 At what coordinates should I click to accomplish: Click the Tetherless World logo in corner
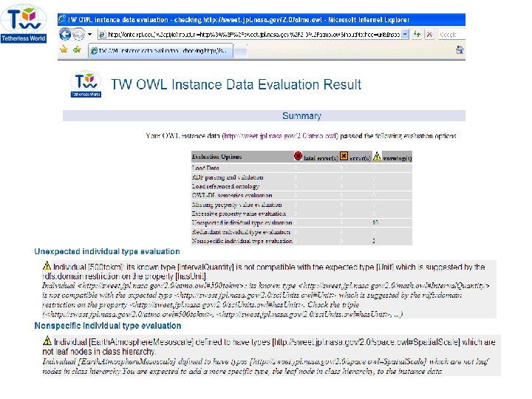[24, 24]
